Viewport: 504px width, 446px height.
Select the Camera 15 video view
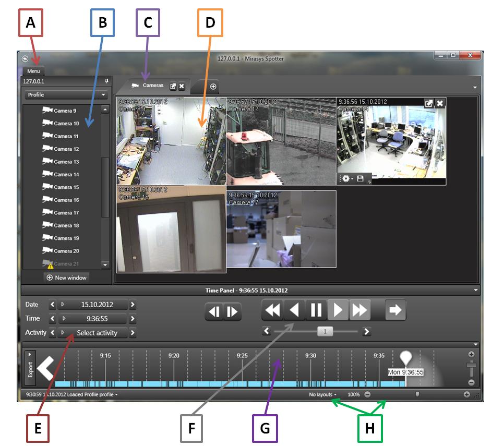(x=171, y=229)
